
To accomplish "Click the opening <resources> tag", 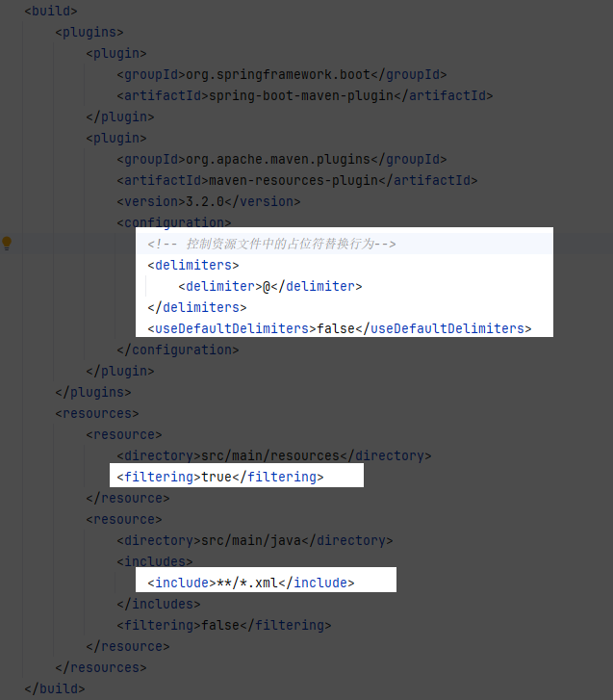I will click(x=97, y=413).
